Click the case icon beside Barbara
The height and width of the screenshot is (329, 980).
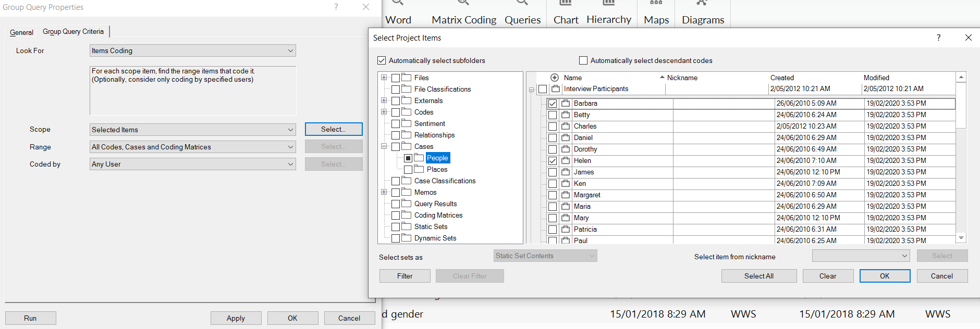click(x=566, y=103)
